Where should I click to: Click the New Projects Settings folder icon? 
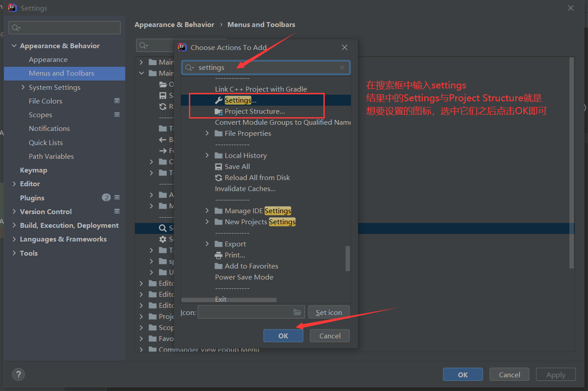click(x=219, y=222)
